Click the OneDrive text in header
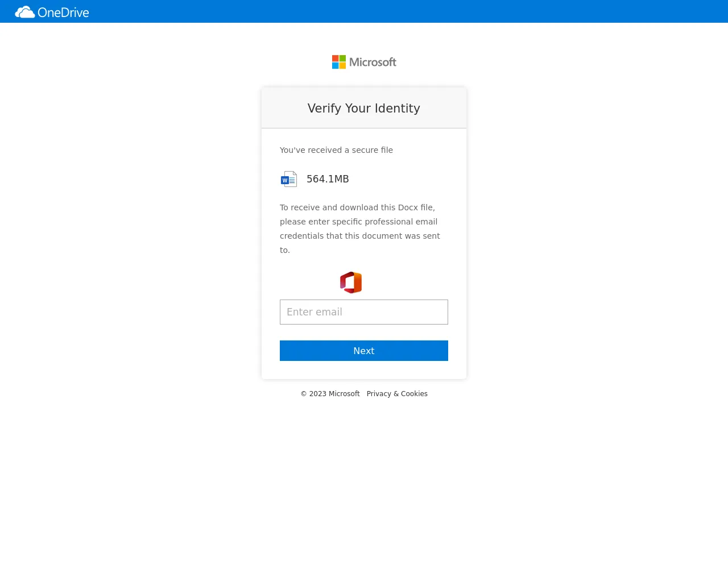This screenshot has height=582, width=728. click(63, 12)
